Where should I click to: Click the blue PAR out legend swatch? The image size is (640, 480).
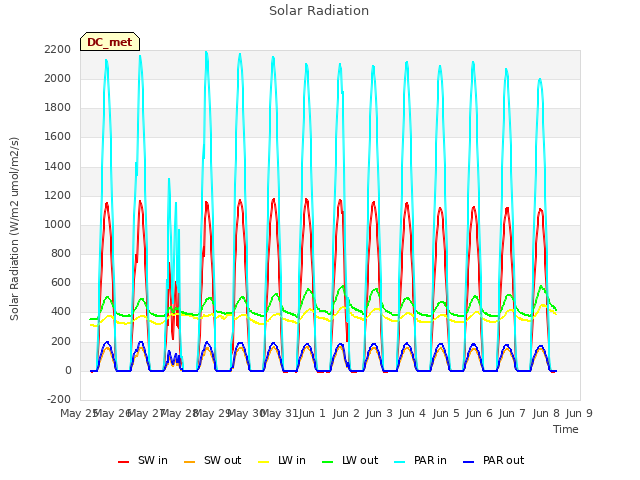coord(469,461)
